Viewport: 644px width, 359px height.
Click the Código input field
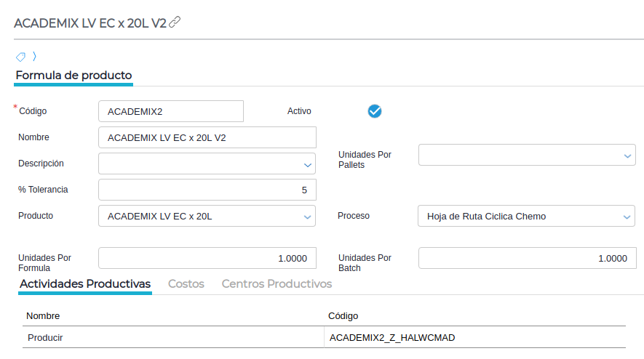(x=171, y=112)
